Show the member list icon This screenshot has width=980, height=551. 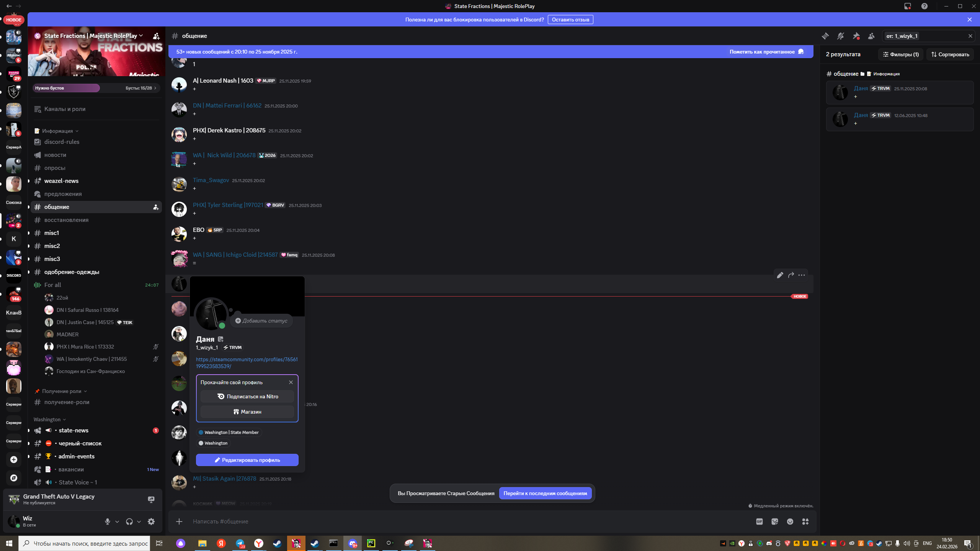(871, 36)
